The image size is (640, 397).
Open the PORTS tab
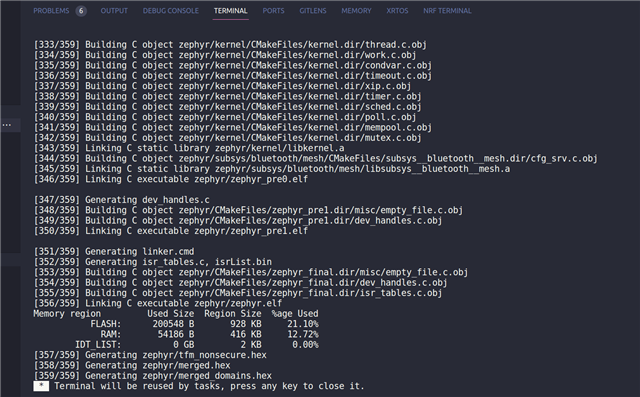point(273,11)
